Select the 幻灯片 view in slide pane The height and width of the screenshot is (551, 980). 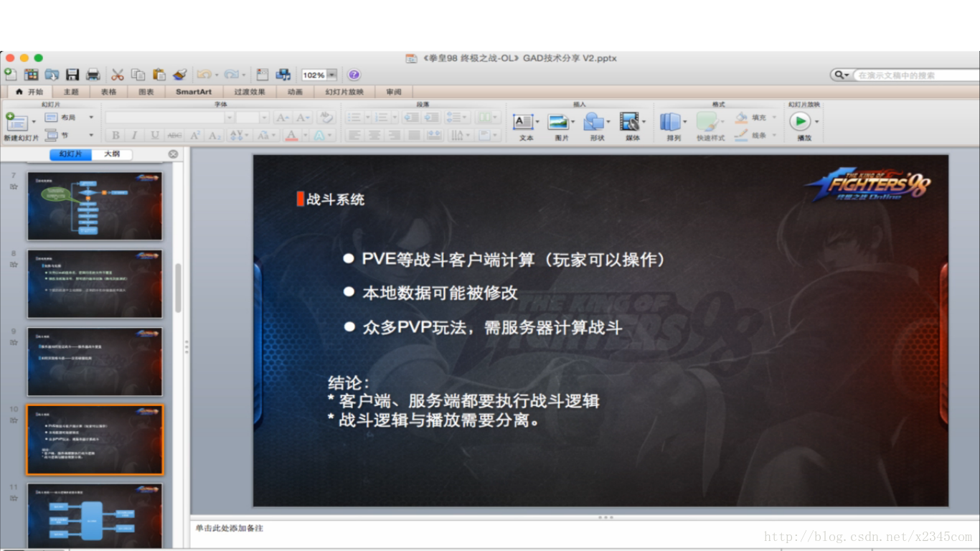[71, 154]
